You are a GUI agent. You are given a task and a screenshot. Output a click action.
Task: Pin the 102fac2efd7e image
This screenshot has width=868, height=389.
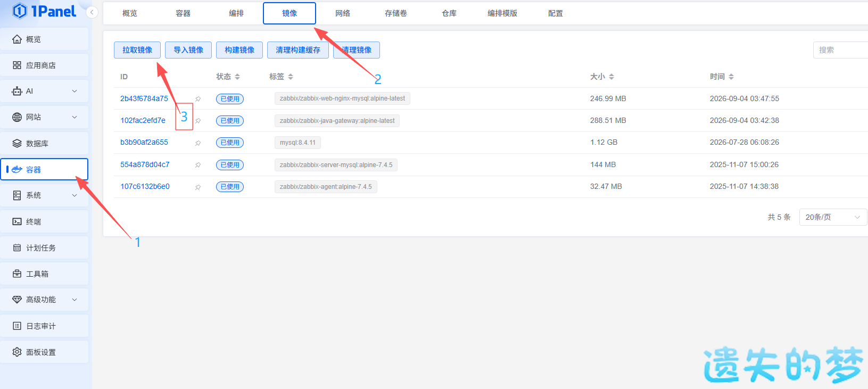(198, 121)
